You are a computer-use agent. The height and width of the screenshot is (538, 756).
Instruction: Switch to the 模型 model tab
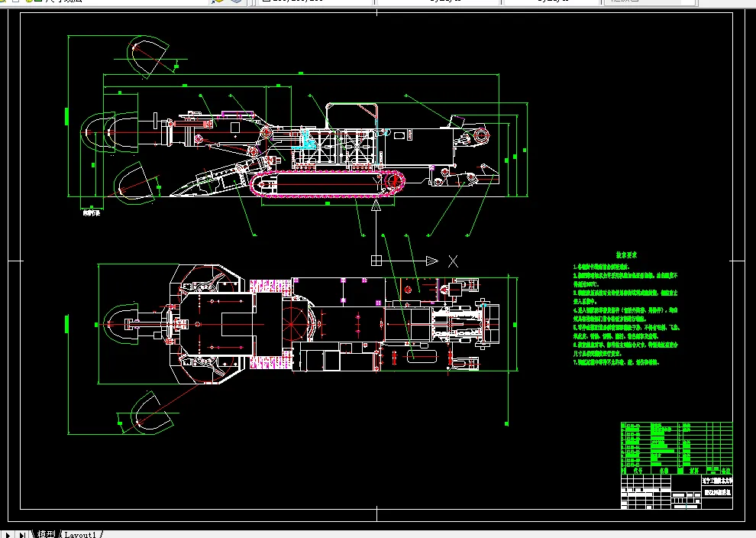coord(45,533)
